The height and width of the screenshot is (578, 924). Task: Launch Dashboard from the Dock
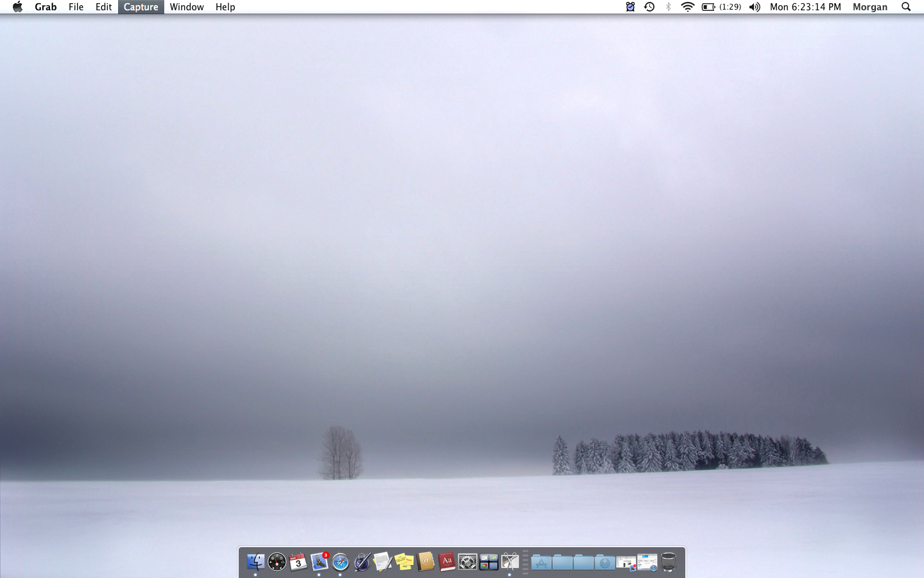[277, 562]
